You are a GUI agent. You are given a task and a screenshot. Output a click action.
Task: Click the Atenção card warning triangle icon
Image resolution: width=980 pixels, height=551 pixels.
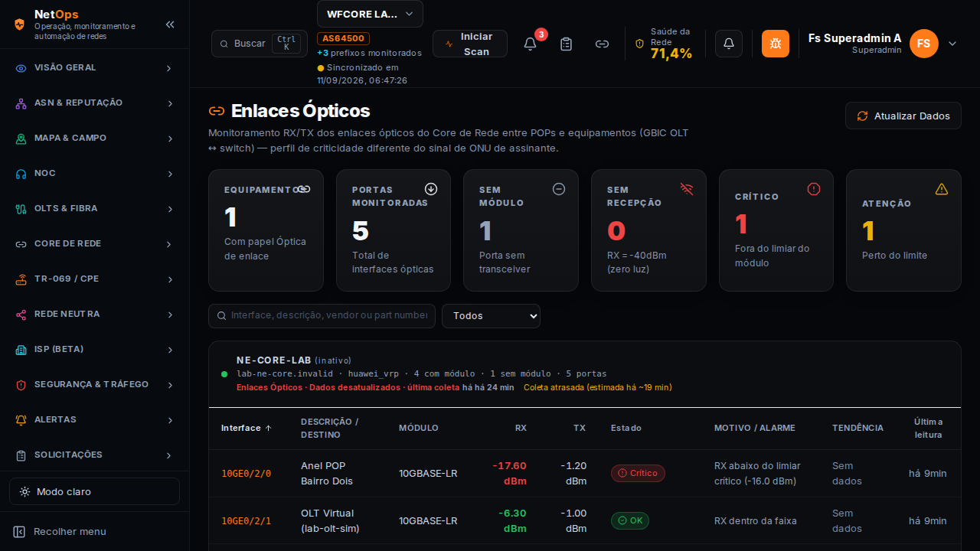pyautogui.click(x=942, y=189)
